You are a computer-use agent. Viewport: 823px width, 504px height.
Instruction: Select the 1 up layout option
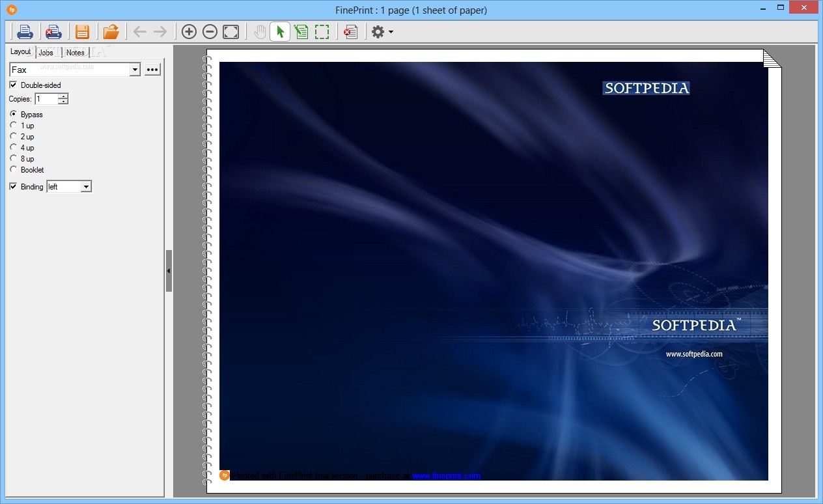coord(14,125)
